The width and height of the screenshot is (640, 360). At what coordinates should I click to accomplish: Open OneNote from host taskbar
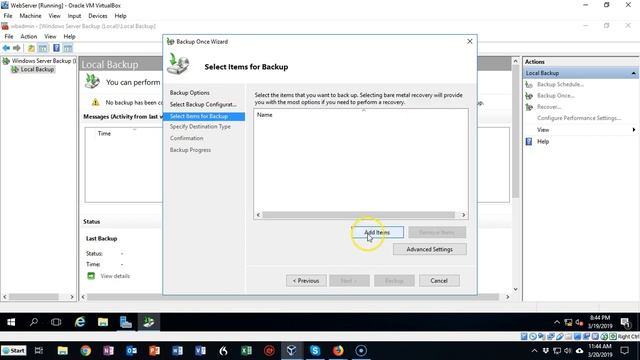pos(109,351)
